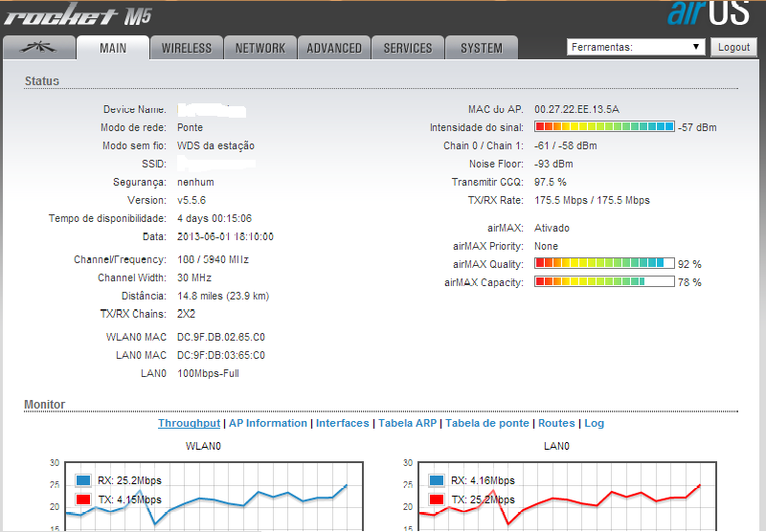Open the Throughput monitor link
This screenshot has height=532, width=766.
point(189,423)
